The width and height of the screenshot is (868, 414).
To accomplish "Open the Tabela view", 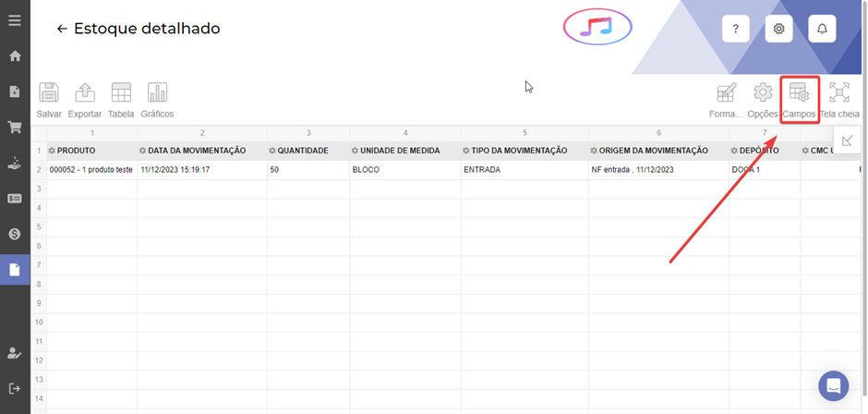I will click(x=121, y=93).
